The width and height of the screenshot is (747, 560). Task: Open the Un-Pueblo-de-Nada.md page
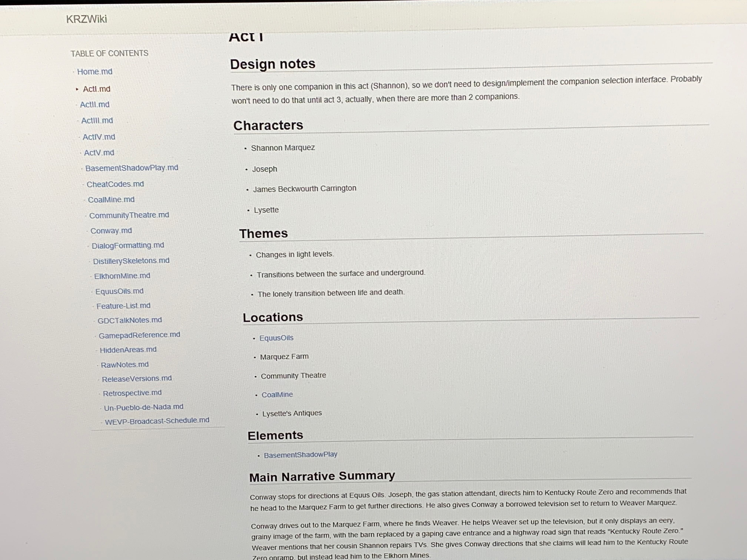click(144, 407)
